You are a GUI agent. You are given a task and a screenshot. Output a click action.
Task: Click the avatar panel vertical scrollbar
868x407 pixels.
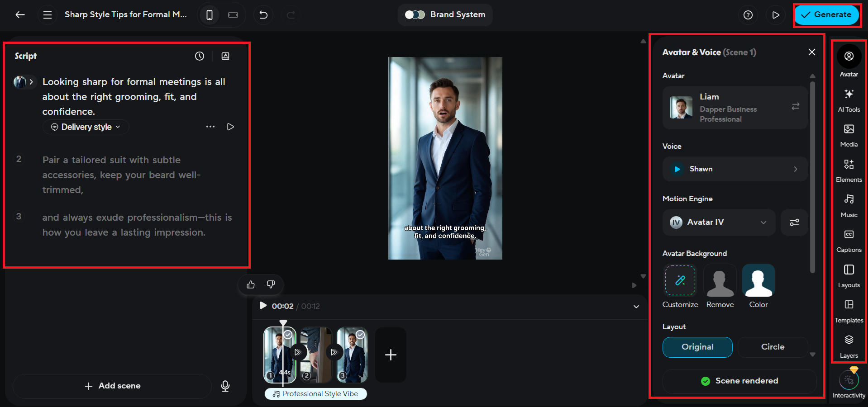coord(812,176)
